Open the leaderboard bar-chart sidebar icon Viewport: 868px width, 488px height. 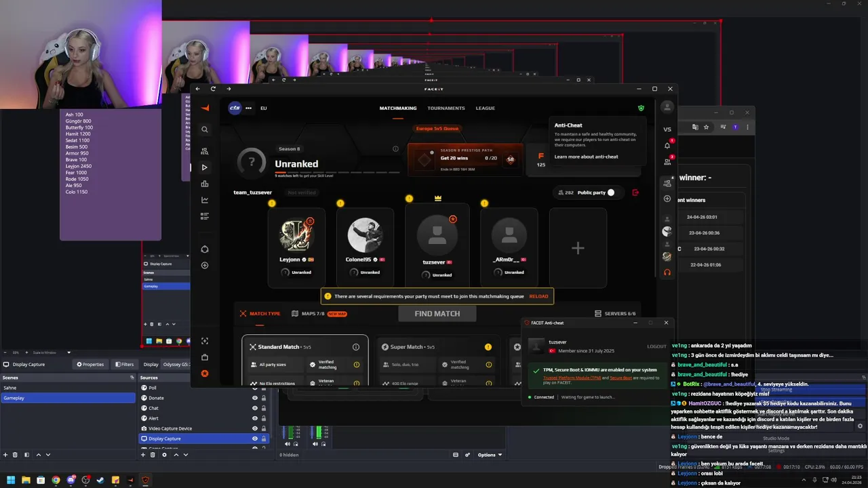pyautogui.click(x=205, y=184)
